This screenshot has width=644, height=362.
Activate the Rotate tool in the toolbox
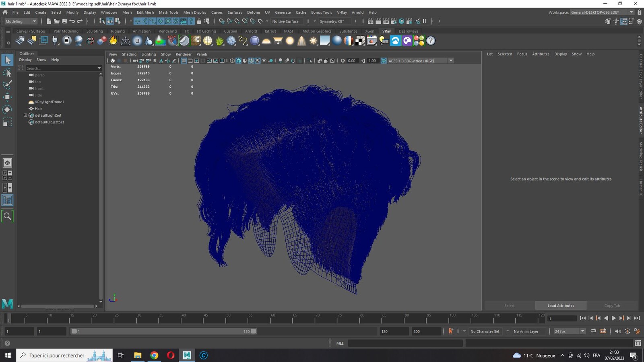(x=7, y=109)
